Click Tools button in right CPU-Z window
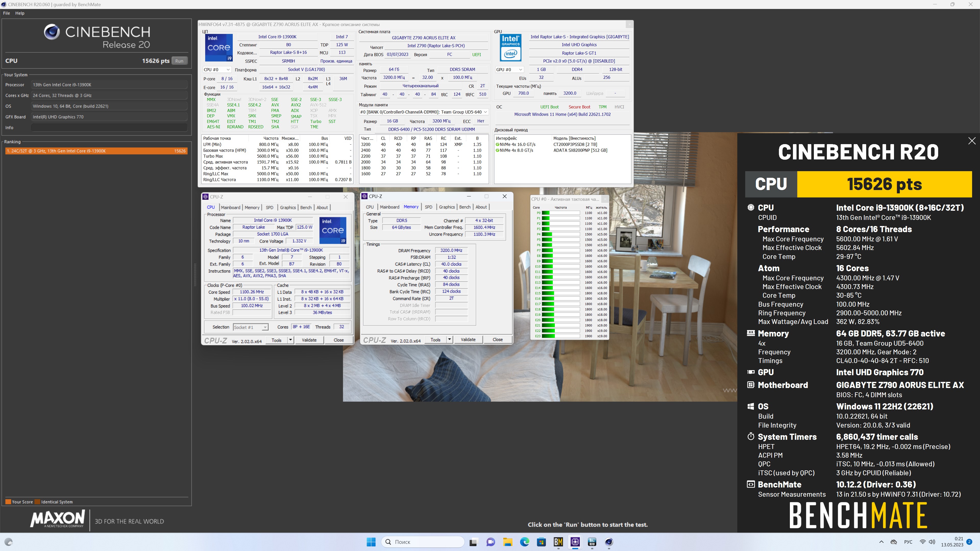Image resolution: width=980 pixels, height=551 pixels. tap(436, 340)
